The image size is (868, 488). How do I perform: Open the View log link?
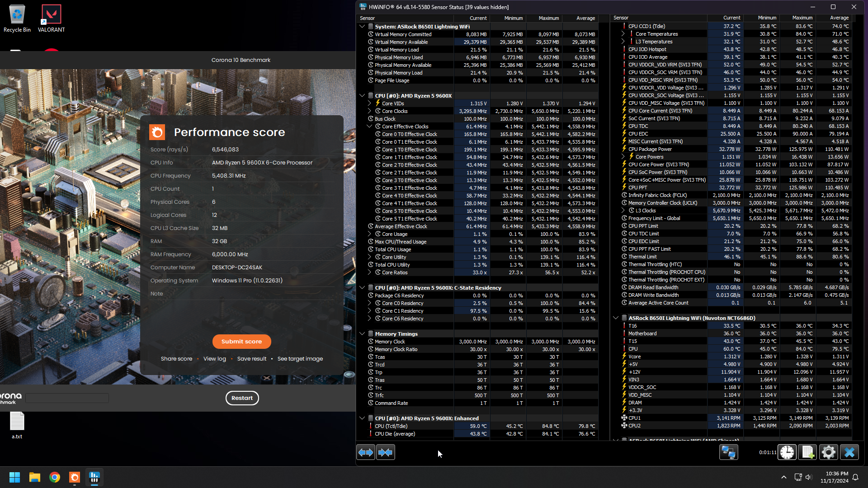pyautogui.click(x=215, y=359)
